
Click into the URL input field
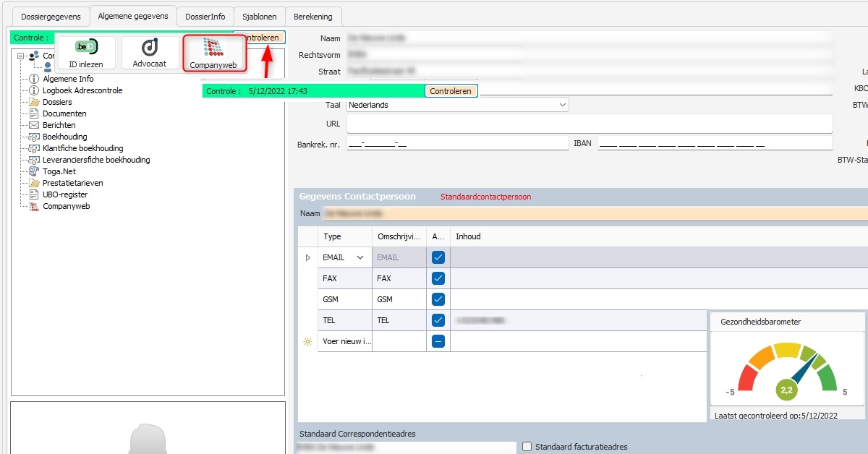coord(590,124)
